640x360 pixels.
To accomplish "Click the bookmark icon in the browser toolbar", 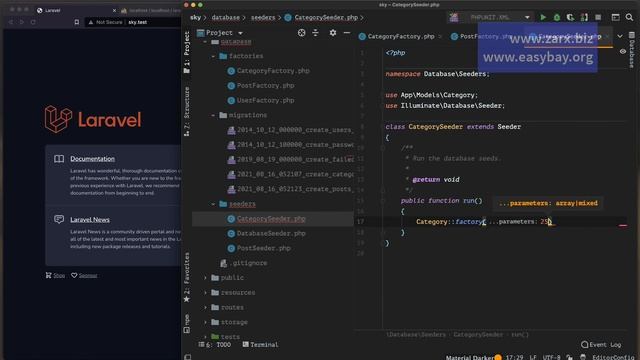I will point(77,22).
